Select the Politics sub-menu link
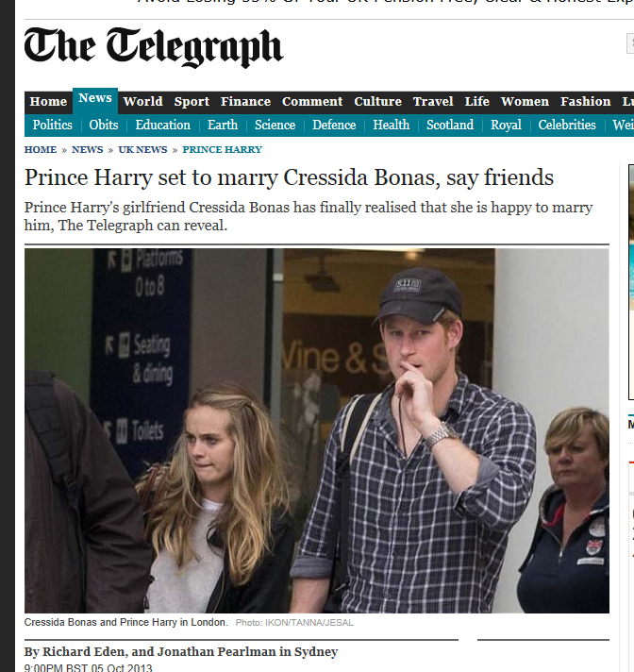This screenshot has width=634, height=672. [x=52, y=125]
